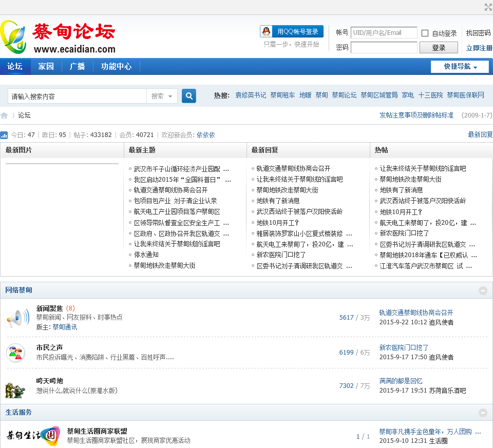Open last post 满满的都是回忆
This screenshot has height=448, width=493.
click(401, 381)
